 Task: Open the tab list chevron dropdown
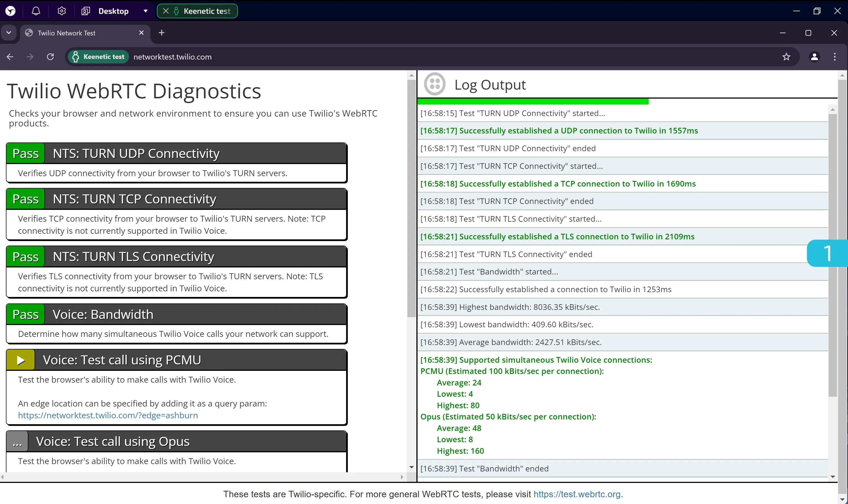point(9,33)
